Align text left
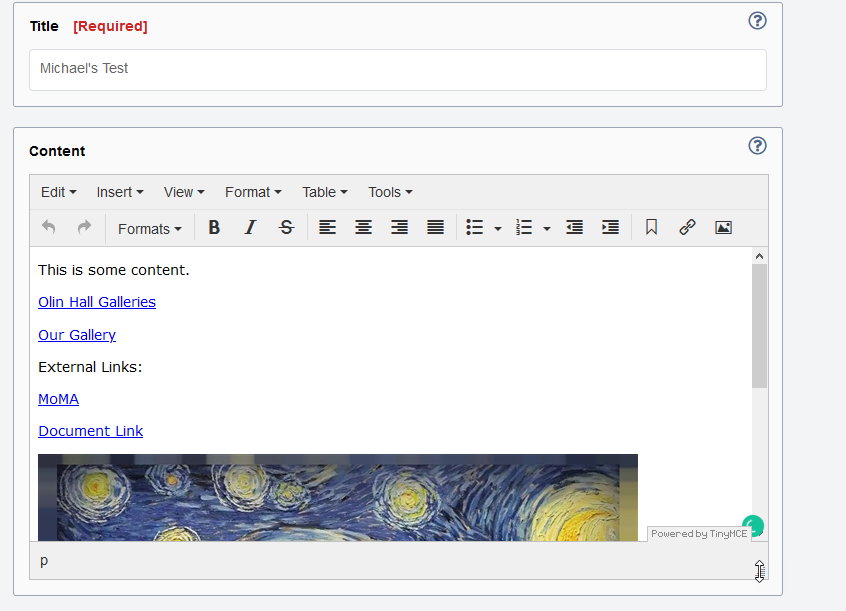Image resolution: width=846 pixels, height=611 pixels. tap(328, 227)
